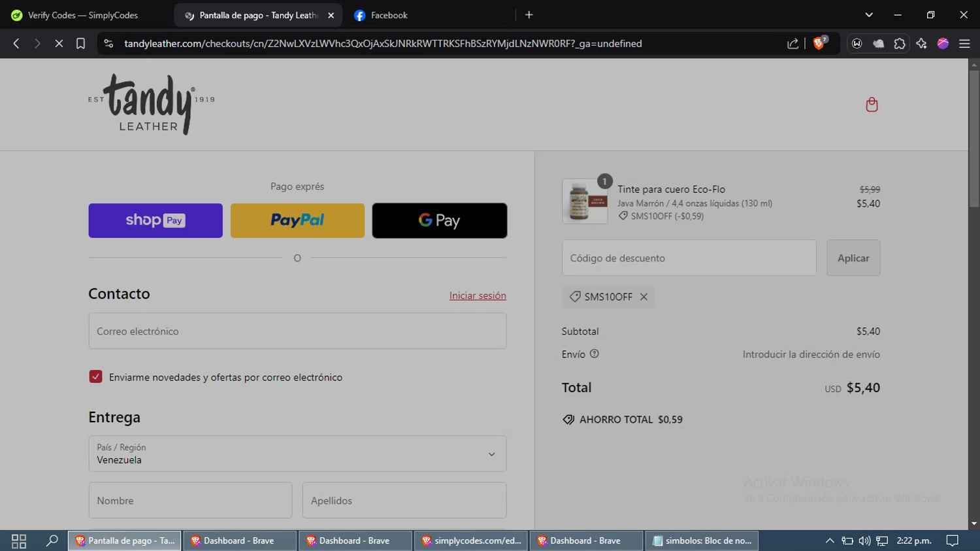Click the browser address bar URL
Image resolution: width=980 pixels, height=551 pixels.
pyautogui.click(x=383, y=44)
